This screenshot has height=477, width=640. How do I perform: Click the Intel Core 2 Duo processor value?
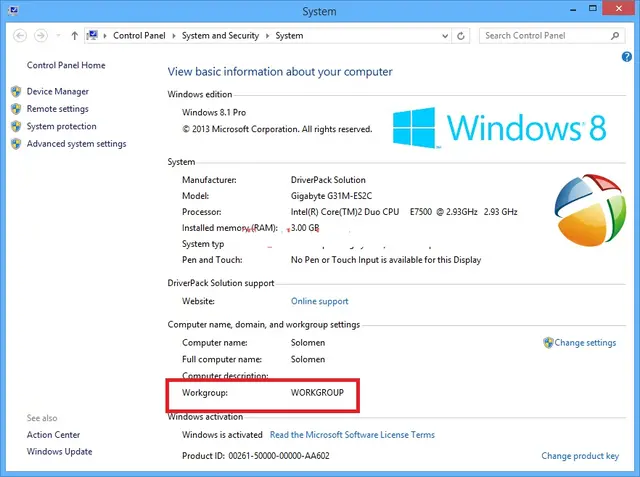point(404,212)
